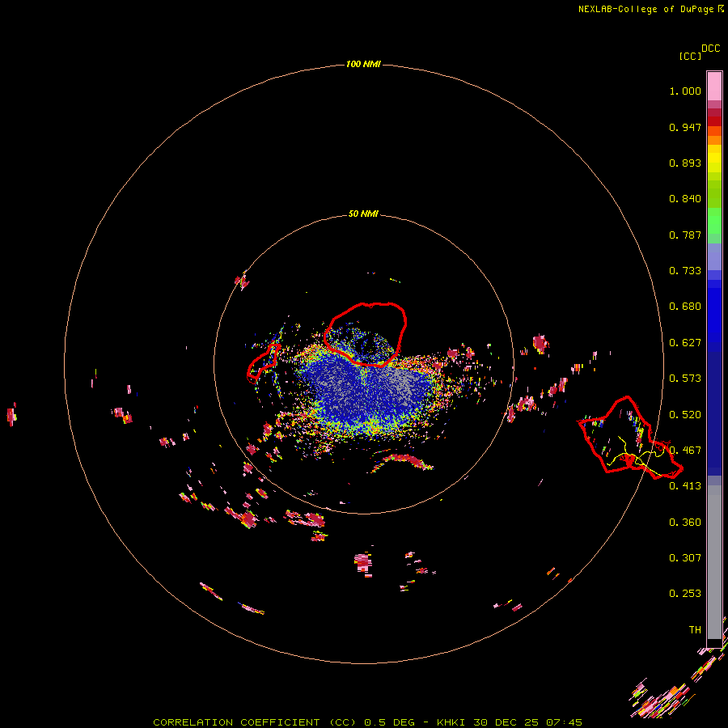
Task: Click the 0.467 color scale label
Action: coord(685,451)
